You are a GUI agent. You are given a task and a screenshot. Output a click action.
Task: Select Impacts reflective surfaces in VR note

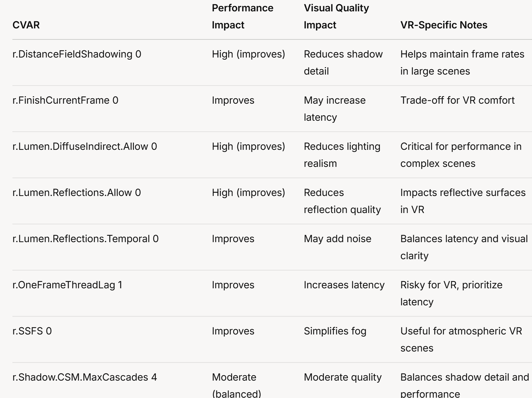463,201
